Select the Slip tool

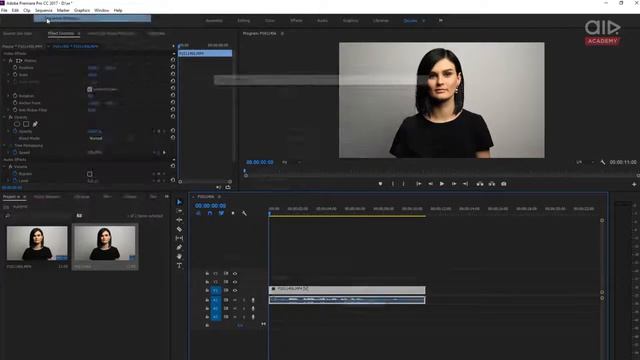point(179,238)
